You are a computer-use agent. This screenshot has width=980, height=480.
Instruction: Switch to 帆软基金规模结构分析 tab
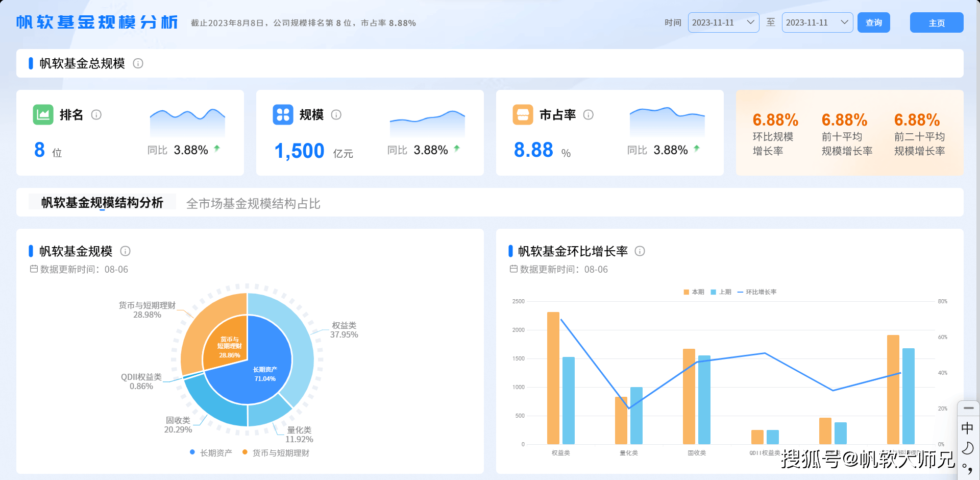(x=102, y=203)
